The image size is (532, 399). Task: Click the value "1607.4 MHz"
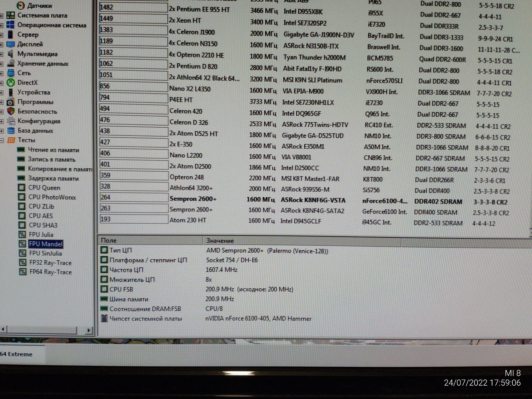[x=221, y=270]
